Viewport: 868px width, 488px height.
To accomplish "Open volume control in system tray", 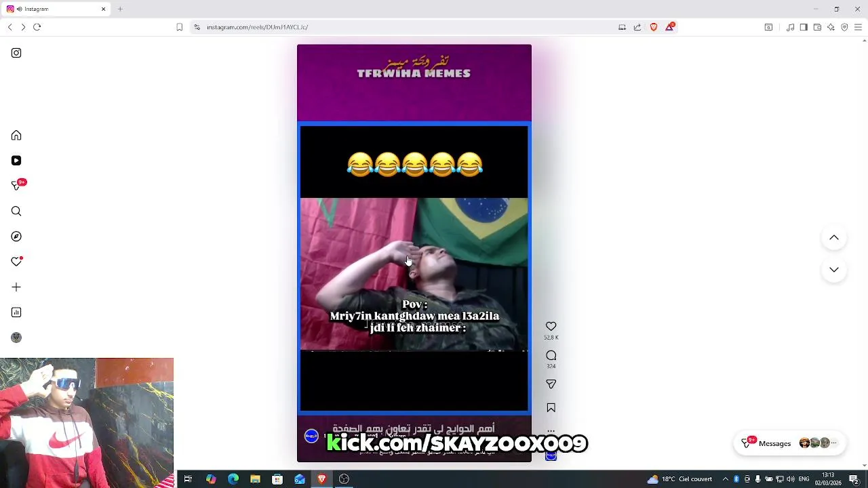I will point(790,479).
